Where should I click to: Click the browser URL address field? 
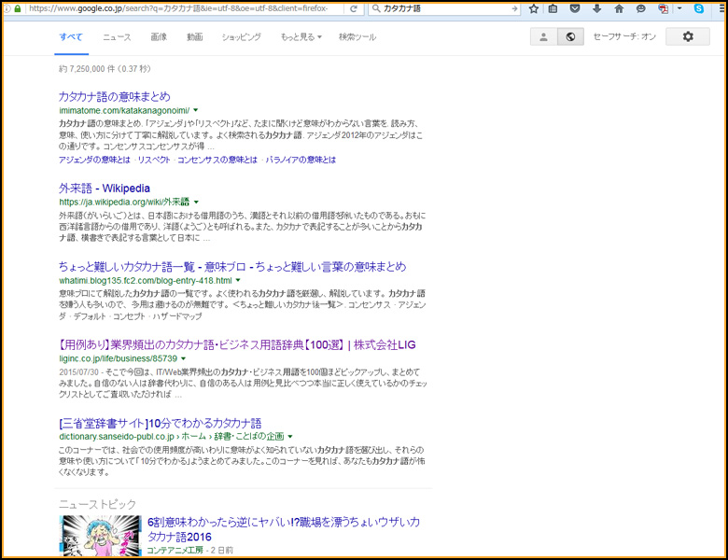pos(185,8)
